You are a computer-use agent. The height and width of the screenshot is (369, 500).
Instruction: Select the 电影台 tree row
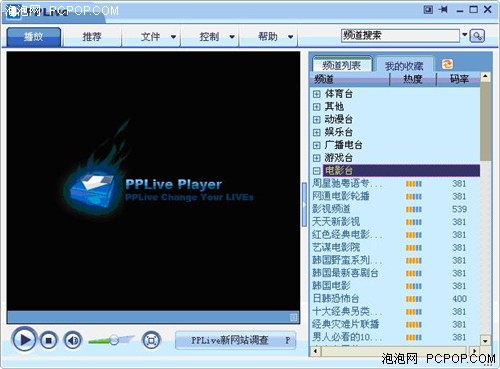pyautogui.click(x=401, y=171)
